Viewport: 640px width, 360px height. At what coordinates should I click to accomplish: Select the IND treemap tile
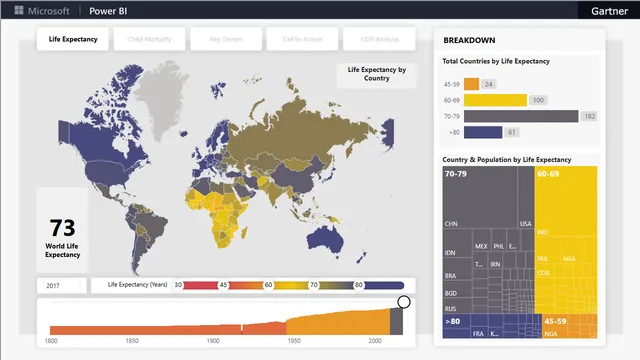(x=566, y=202)
